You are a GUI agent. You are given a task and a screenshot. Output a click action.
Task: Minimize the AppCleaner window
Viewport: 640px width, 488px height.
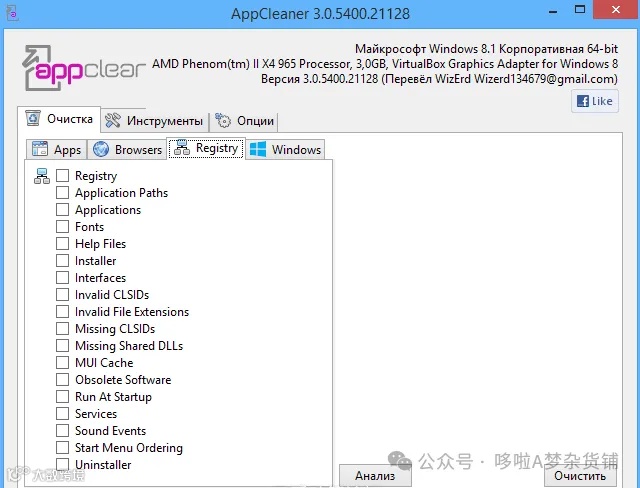pyautogui.click(x=553, y=11)
